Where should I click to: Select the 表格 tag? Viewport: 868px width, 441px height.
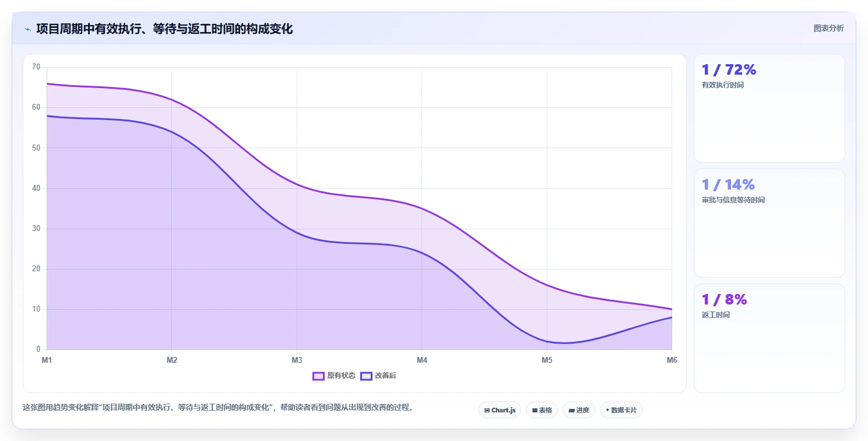[x=542, y=410]
